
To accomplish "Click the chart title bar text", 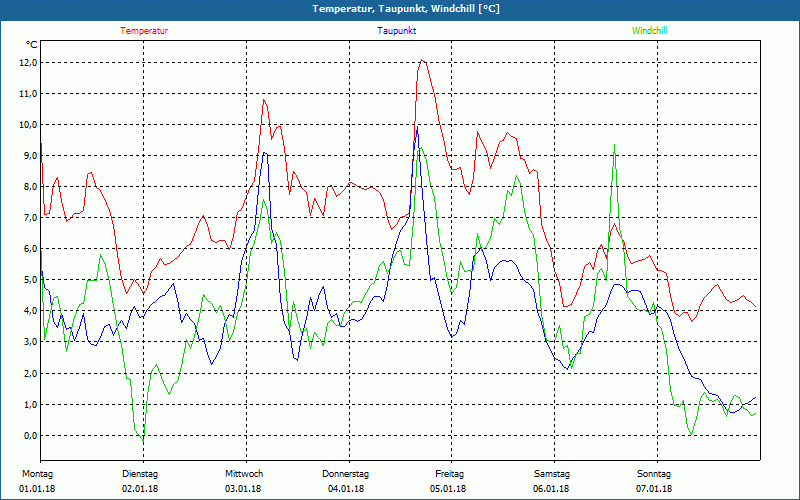I will [x=406, y=9].
